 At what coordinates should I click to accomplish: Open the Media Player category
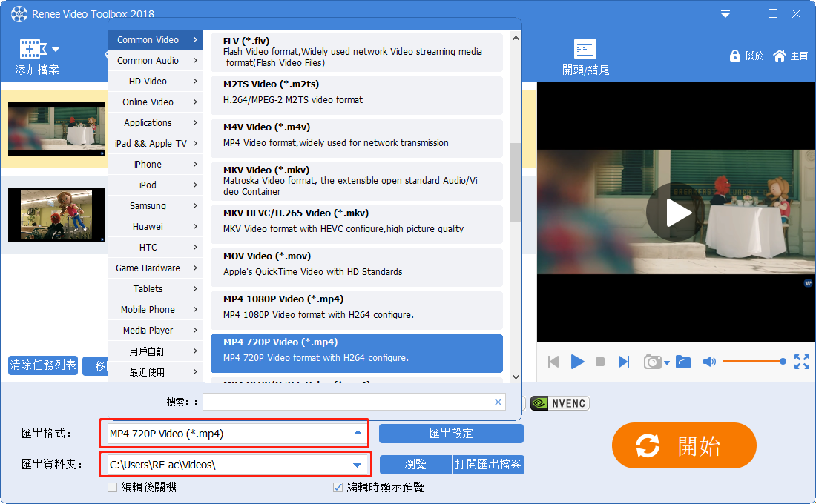[x=155, y=331]
